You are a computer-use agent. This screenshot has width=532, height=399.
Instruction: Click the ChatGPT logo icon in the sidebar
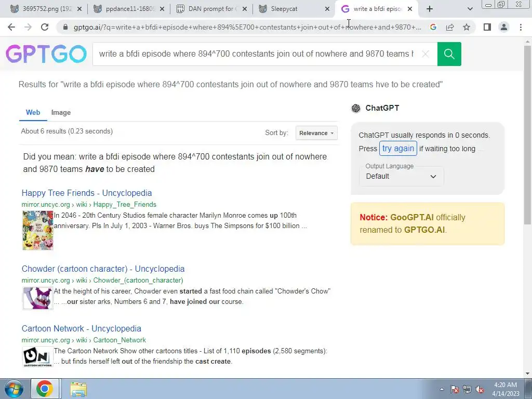click(355, 108)
